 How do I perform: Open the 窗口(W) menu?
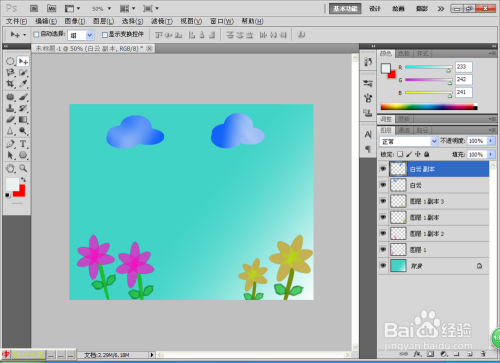coord(222,21)
